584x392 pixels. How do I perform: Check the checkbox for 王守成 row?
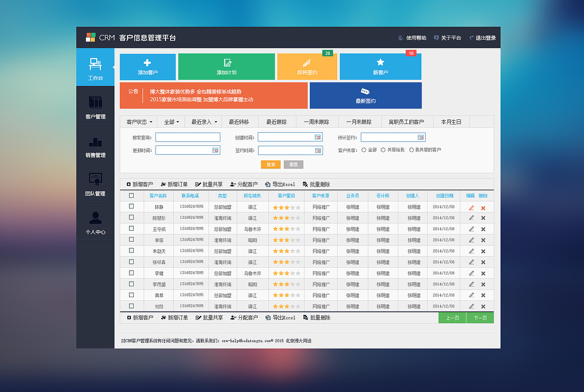[131, 228]
